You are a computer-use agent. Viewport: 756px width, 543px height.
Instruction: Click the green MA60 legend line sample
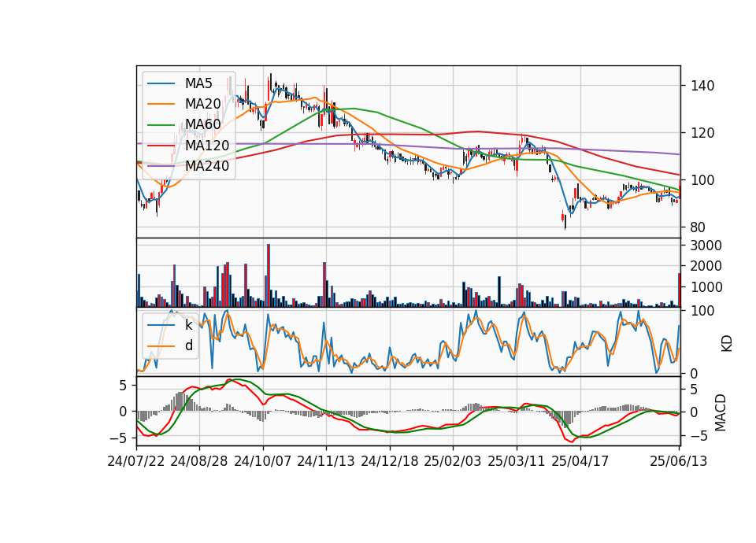(161, 125)
